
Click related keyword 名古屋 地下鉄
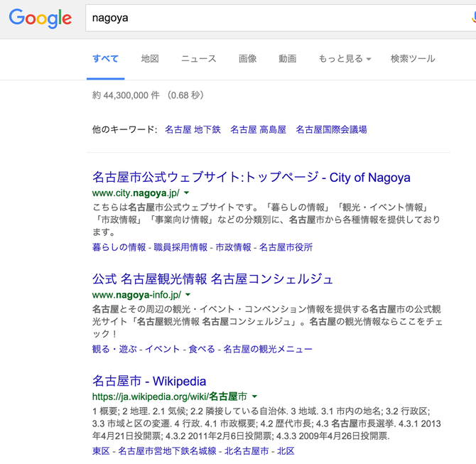(193, 130)
